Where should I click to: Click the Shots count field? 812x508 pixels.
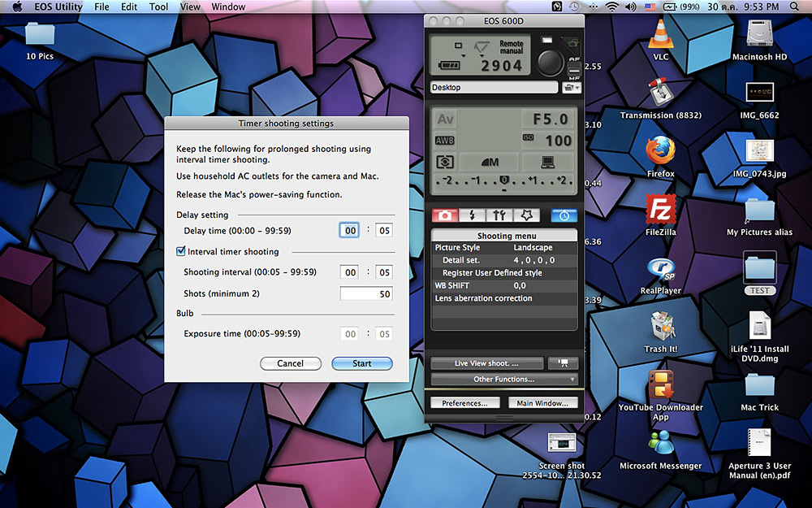[x=366, y=294]
